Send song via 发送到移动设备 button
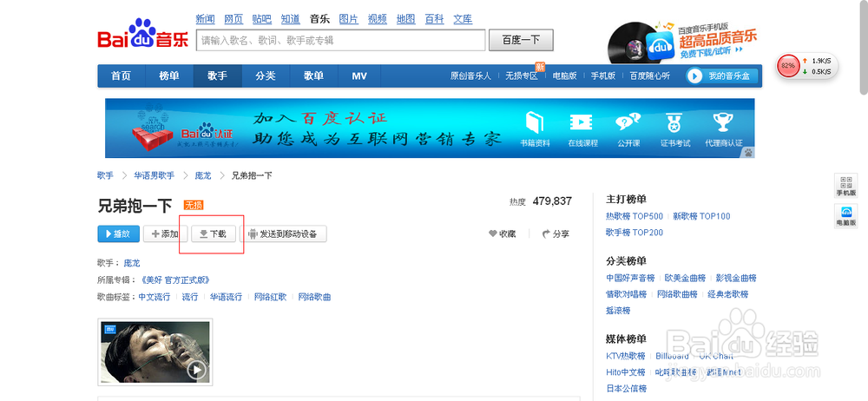The height and width of the screenshot is (401, 868). tap(283, 233)
